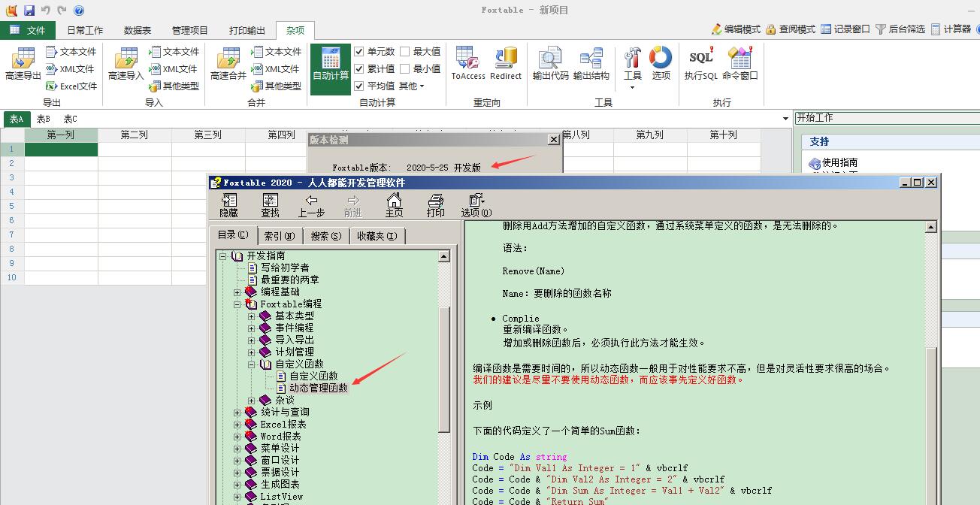Enable the 最大值 checkbox
The height and width of the screenshot is (505, 980).
[405, 52]
